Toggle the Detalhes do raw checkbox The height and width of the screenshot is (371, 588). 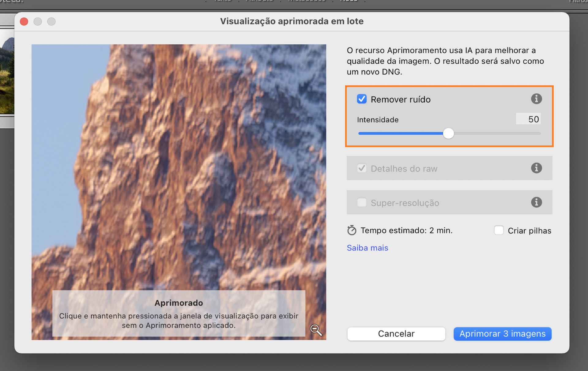(362, 168)
